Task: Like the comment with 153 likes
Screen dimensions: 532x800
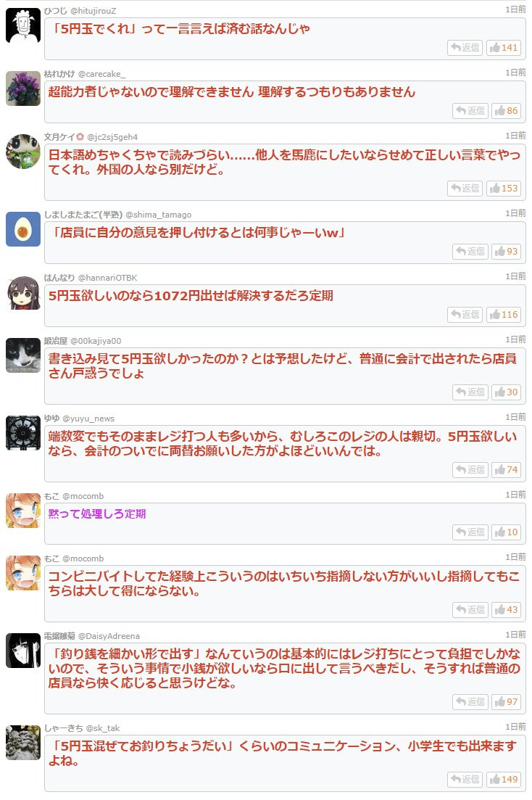Action: (504, 189)
